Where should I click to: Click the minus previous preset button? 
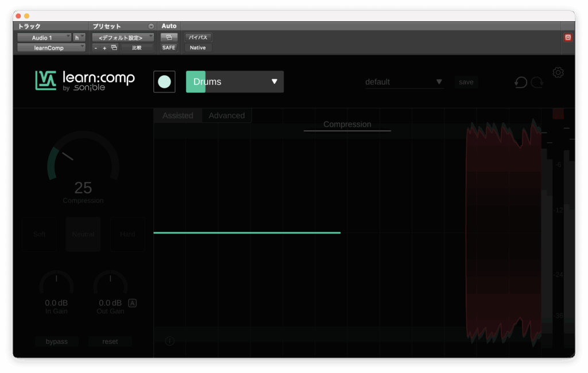(x=96, y=48)
